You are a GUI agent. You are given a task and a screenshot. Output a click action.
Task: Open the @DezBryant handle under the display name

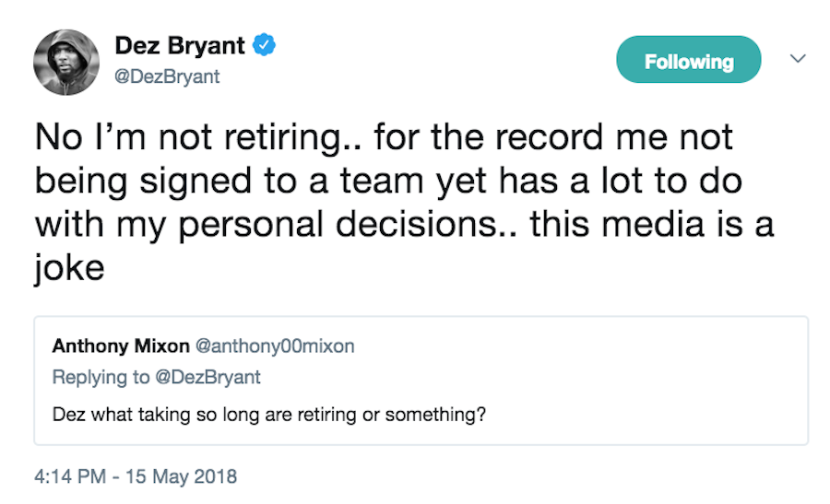(x=167, y=76)
